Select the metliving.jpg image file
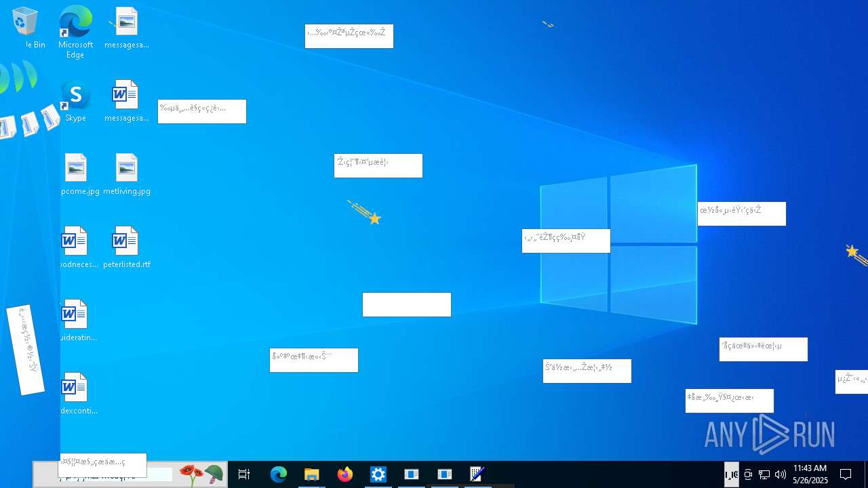This screenshot has height=488, width=868. (x=127, y=175)
